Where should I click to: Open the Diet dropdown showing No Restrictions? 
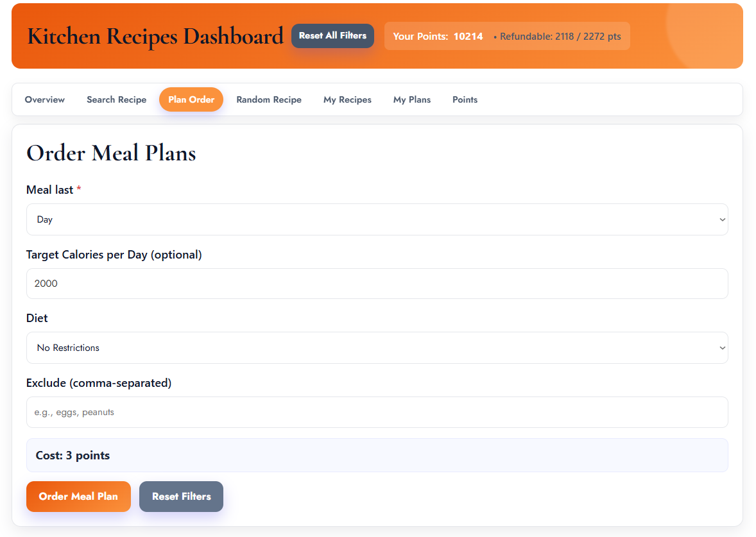[377, 347]
